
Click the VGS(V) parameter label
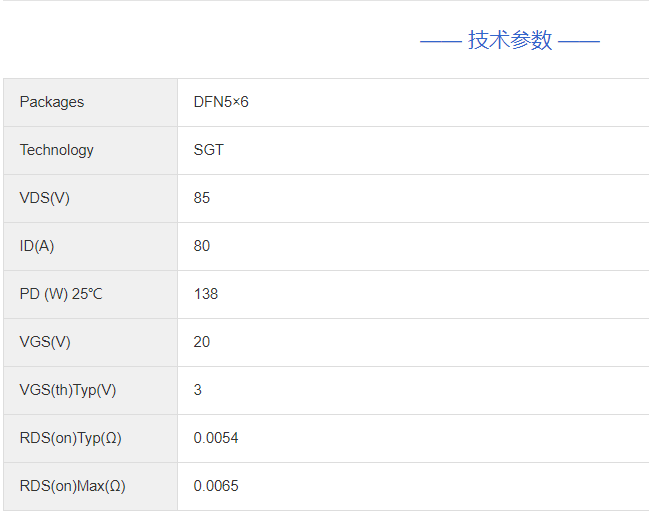45,342
